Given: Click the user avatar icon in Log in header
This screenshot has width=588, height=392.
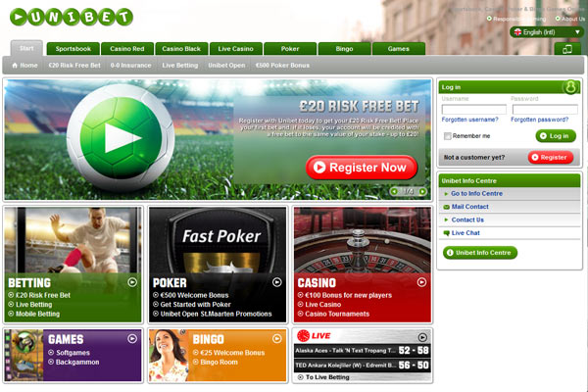Looking at the screenshot, I should pos(570,87).
